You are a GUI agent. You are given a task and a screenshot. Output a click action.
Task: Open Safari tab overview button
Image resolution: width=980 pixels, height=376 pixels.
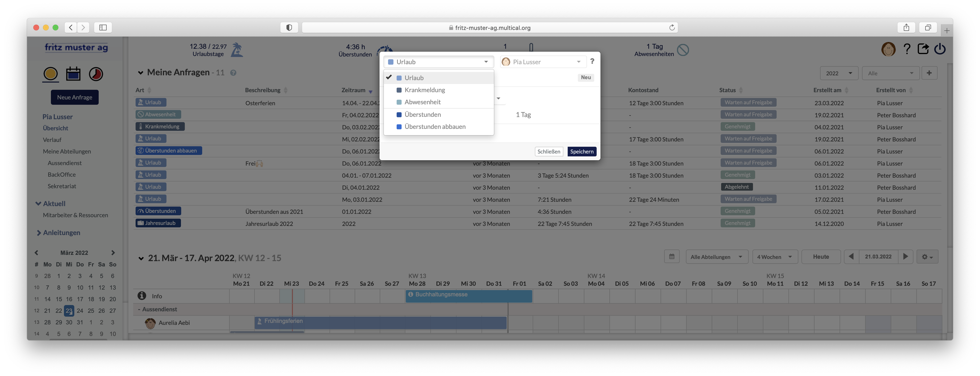pos(928,28)
